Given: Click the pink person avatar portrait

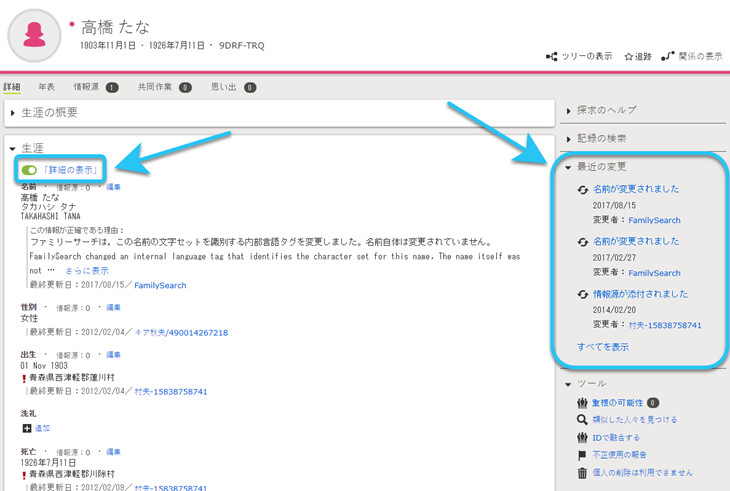Looking at the screenshot, I should (x=34, y=35).
